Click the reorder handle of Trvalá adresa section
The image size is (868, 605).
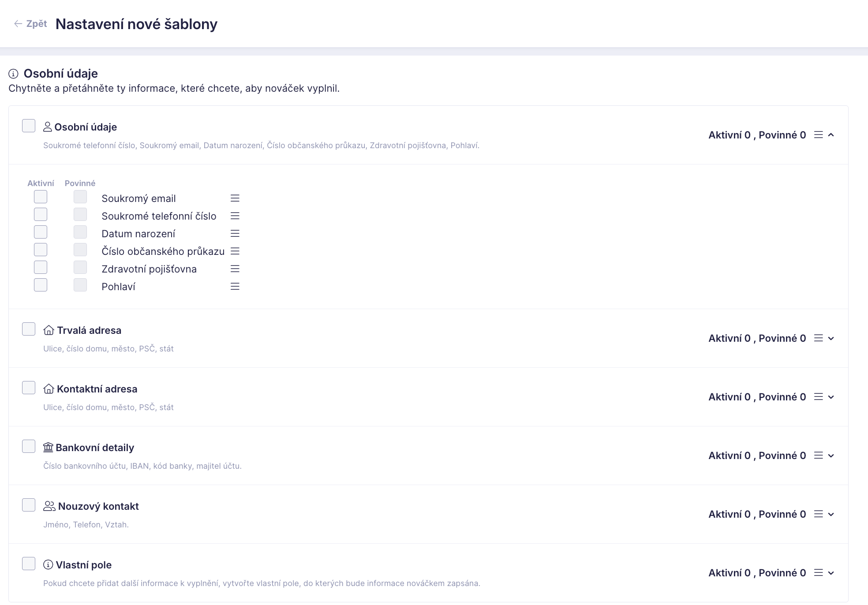tap(819, 338)
